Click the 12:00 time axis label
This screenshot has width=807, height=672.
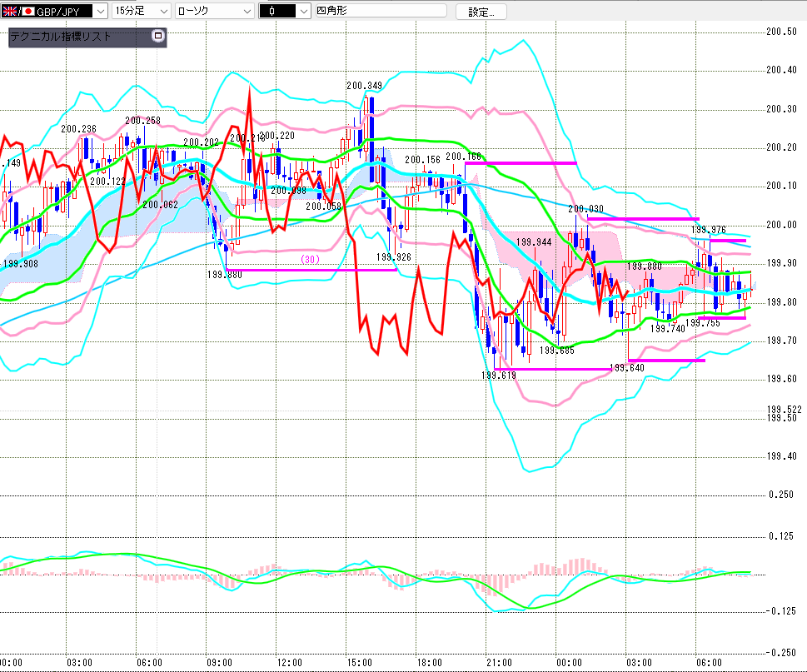pos(288,663)
